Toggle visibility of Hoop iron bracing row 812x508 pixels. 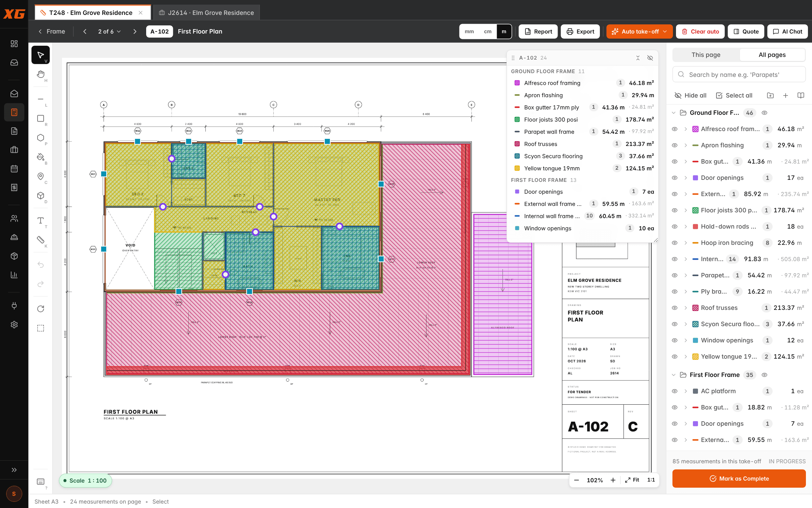(x=675, y=243)
